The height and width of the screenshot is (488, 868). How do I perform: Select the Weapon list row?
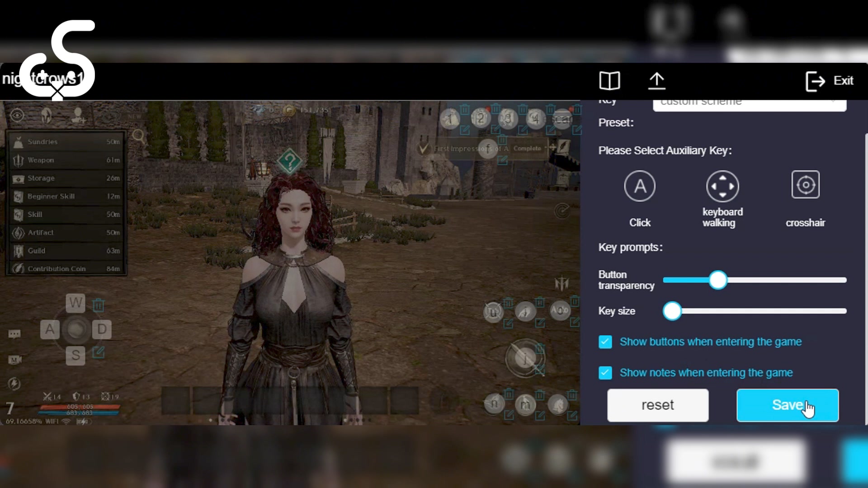click(x=66, y=160)
